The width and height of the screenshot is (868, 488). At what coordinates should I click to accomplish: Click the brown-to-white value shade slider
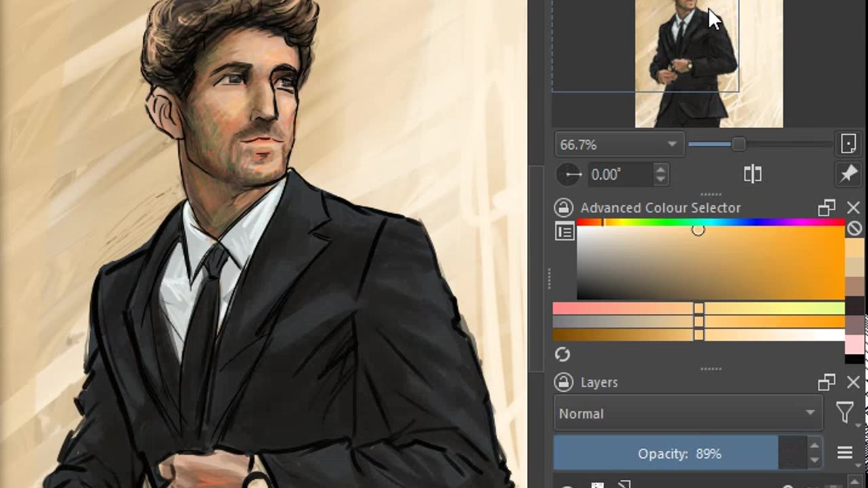[698, 335]
